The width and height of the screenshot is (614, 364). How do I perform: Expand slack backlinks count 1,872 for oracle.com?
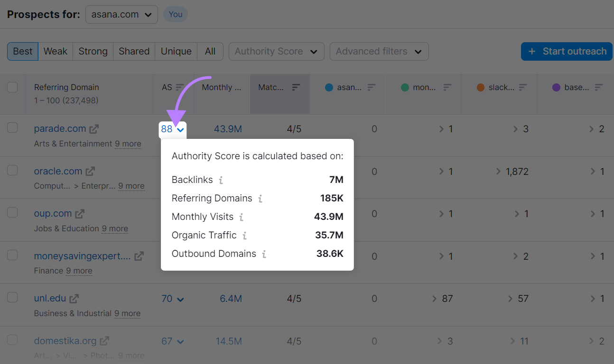512,172
